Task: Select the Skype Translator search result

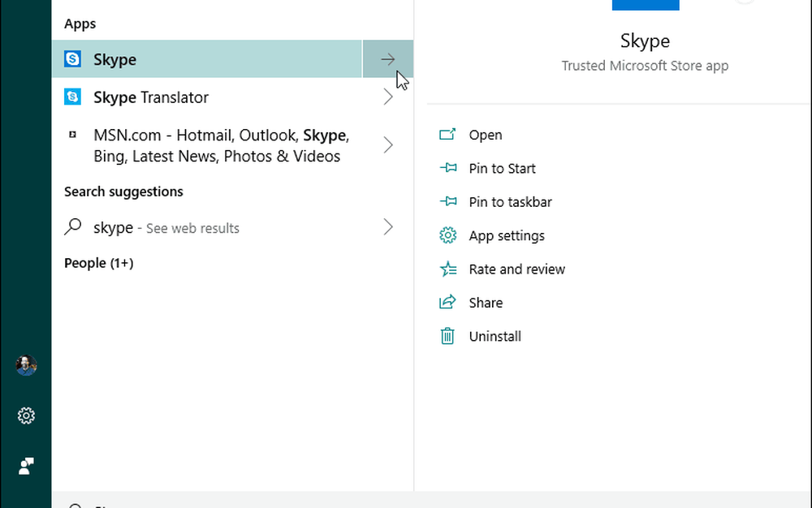Action: point(151,97)
